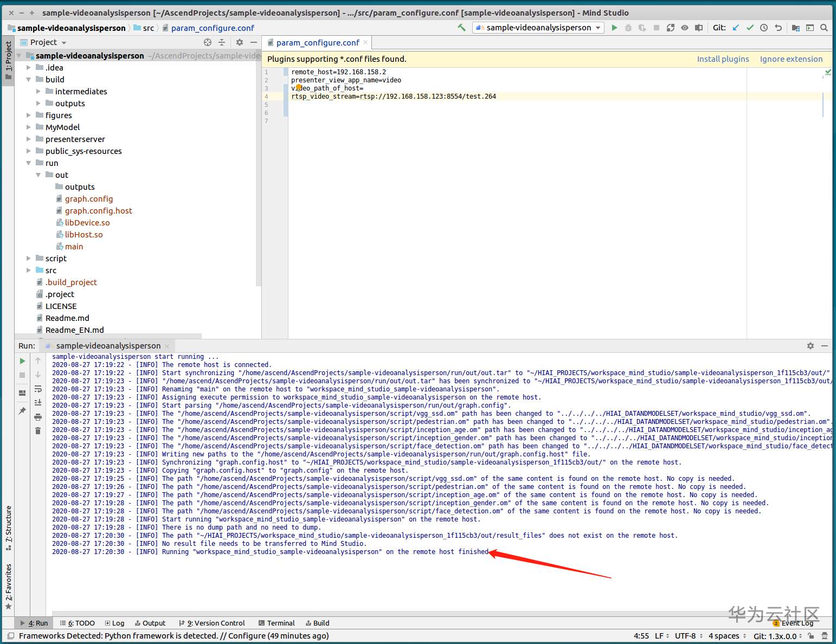Build the project with the hammer icon
836x644 pixels.
pyautogui.click(x=461, y=28)
